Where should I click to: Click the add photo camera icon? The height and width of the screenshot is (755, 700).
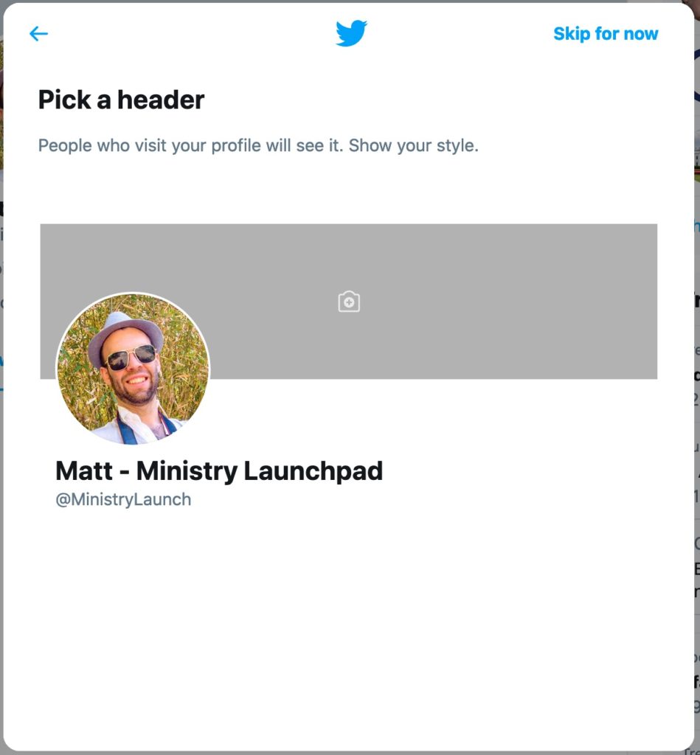tap(349, 302)
